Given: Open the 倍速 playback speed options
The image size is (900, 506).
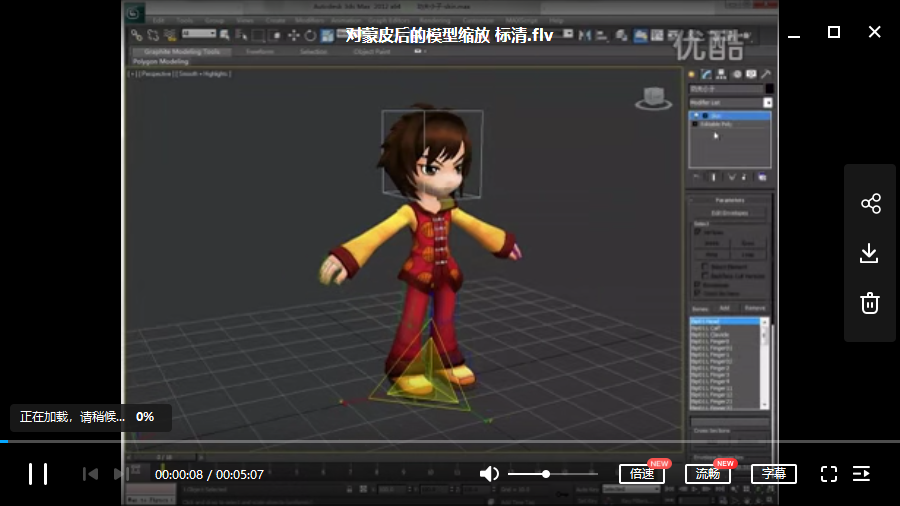Looking at the screenshot, I should [x=642, y=474].
